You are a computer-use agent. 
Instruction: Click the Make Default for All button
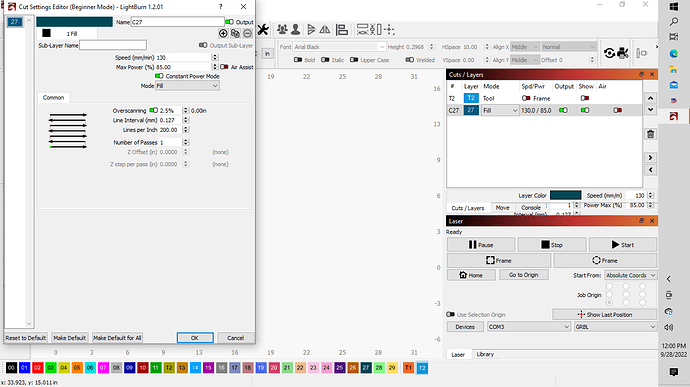click(117, 338)
